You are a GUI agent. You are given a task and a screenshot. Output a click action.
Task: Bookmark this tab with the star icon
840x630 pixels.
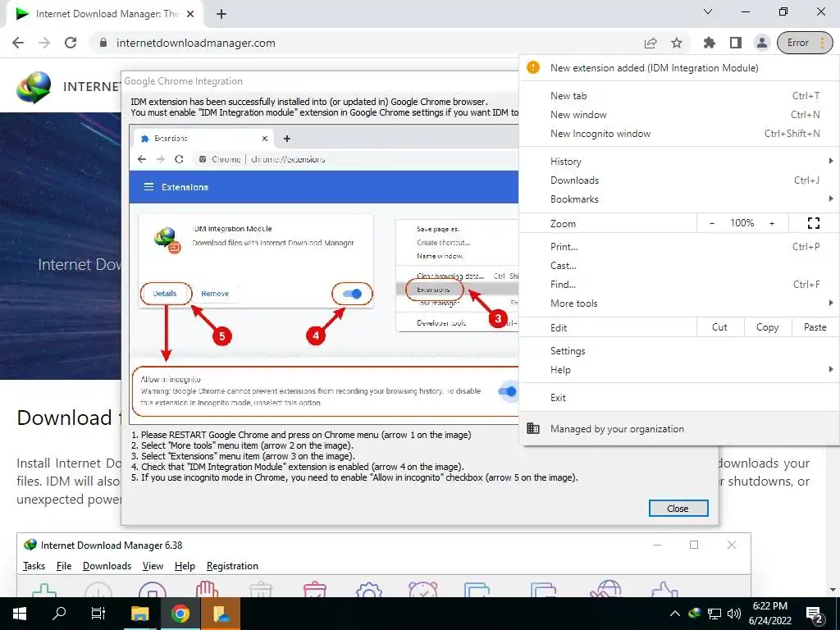point(677,43)
